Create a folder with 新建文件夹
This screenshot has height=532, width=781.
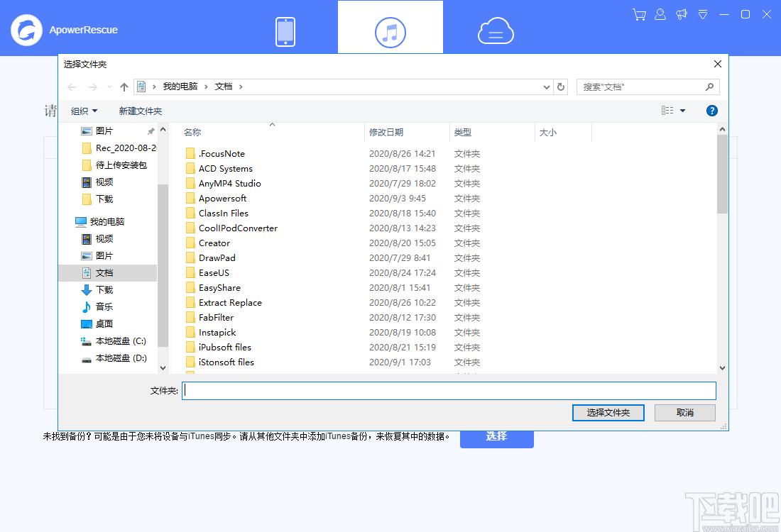(x=141, y=111)
